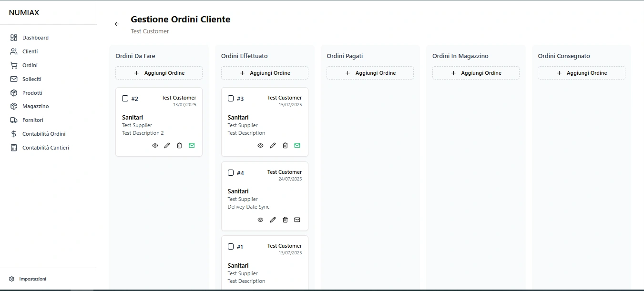Select the Fornitori truck icon
Viewport: 644px width, 291px height.
[x=13, y=120]
